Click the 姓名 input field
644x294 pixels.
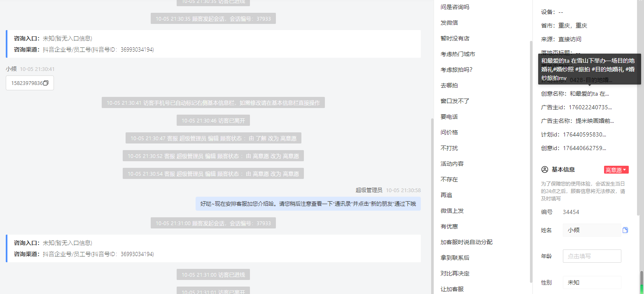point(592,230)
